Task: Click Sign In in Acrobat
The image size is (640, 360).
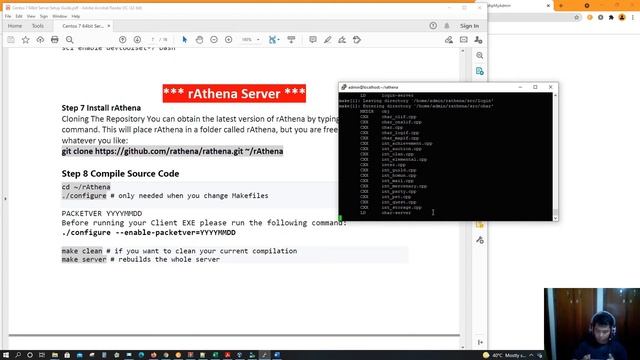Action: [x=469, y=26]
